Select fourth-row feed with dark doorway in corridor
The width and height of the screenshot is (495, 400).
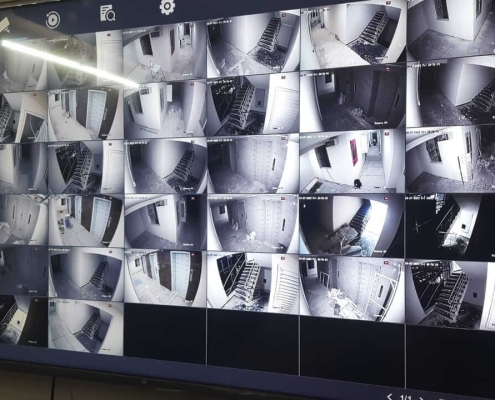[x=166, y=222]
